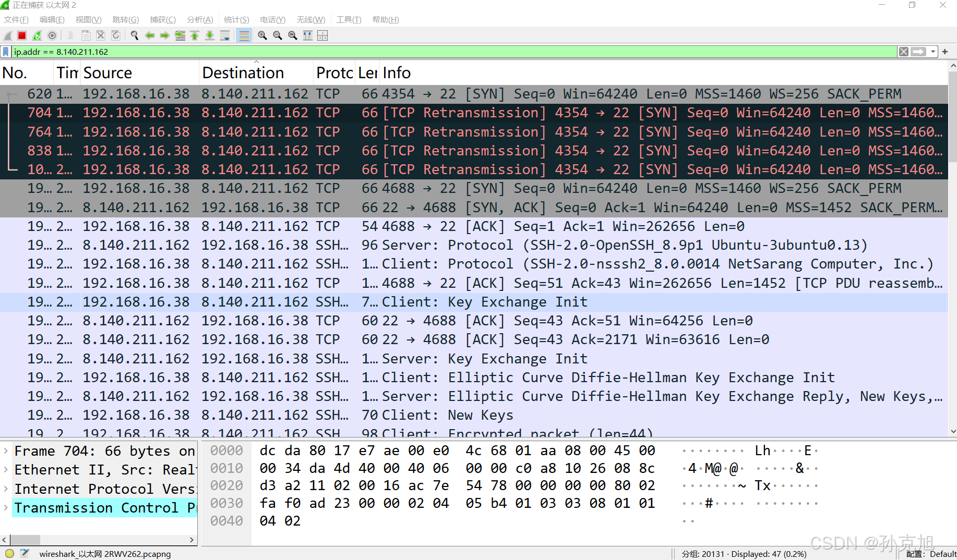Jump to the first packet
Screen dimensions: 957x560
click(195, 35)
